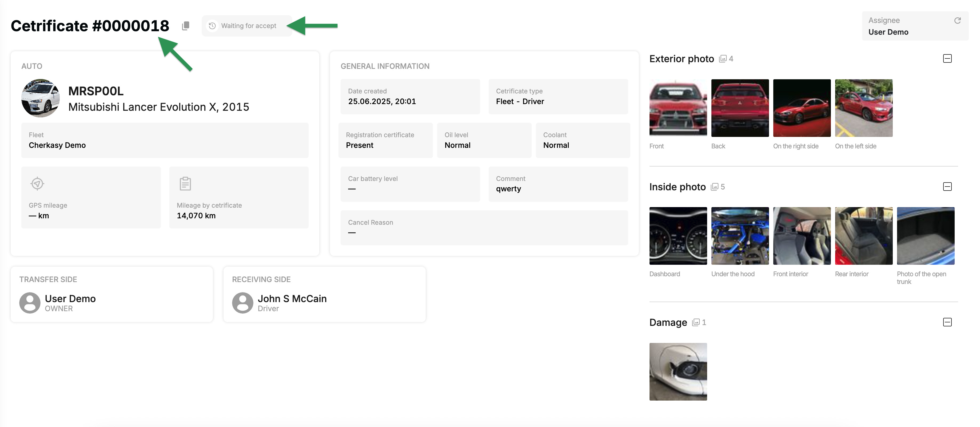980x427 pixels.
Task: Click the Mitsubishi Lancer Evolution X, 2015 text
Action: click(159, 107)
